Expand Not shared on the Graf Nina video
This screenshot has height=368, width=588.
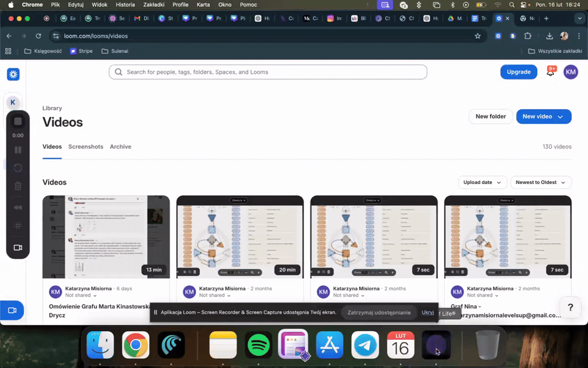click(x=482, y=296)
